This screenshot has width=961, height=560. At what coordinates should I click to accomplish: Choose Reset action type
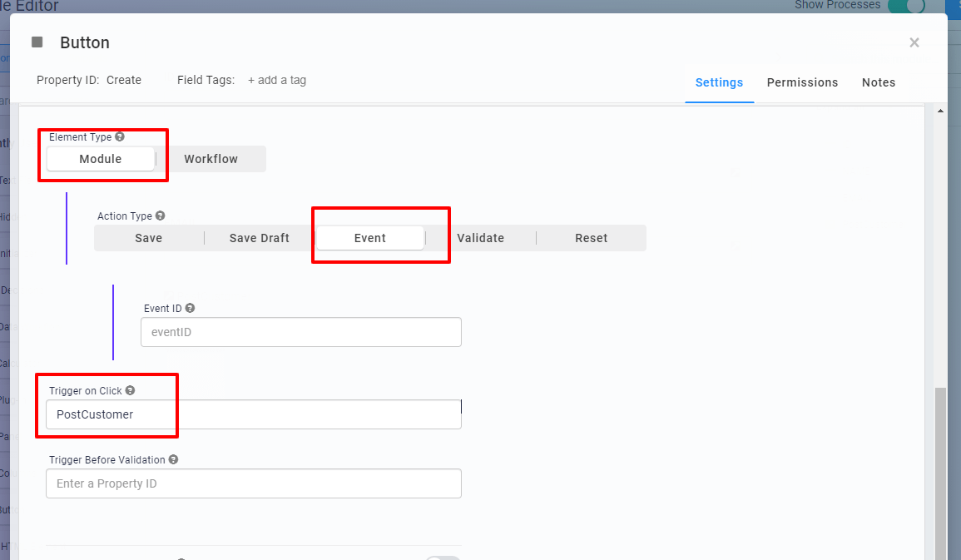point(592,238)
